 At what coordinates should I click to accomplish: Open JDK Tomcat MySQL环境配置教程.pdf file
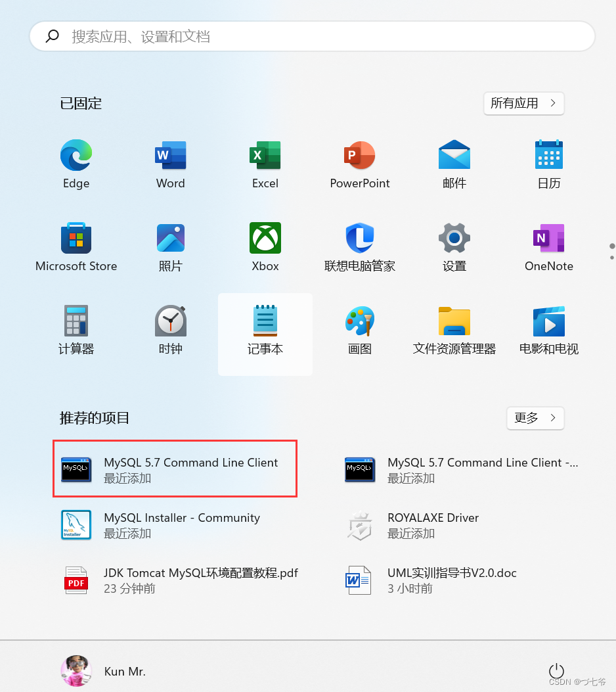click(181, 580)
